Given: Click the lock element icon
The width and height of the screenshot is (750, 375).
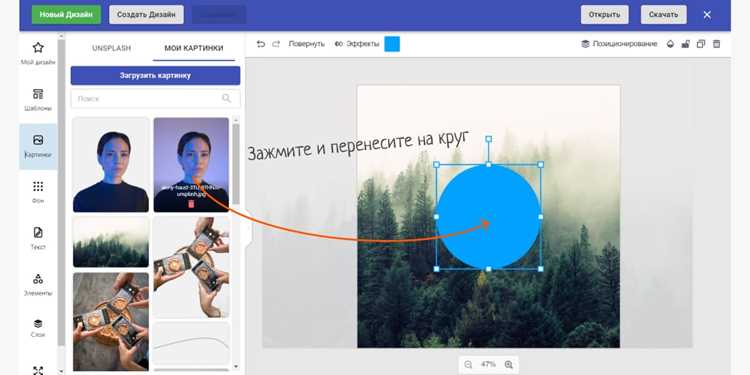Looking at the screenshot, I should point(685,44).
